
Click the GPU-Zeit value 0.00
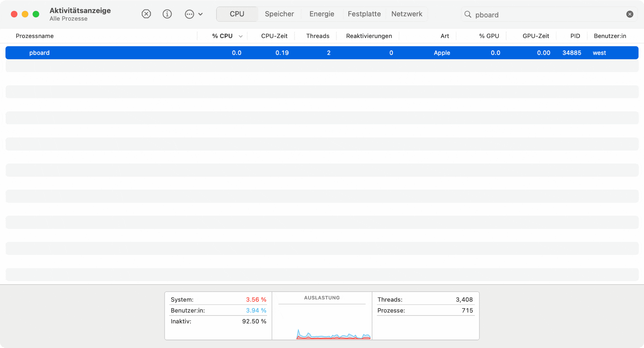tap(543, 53)
